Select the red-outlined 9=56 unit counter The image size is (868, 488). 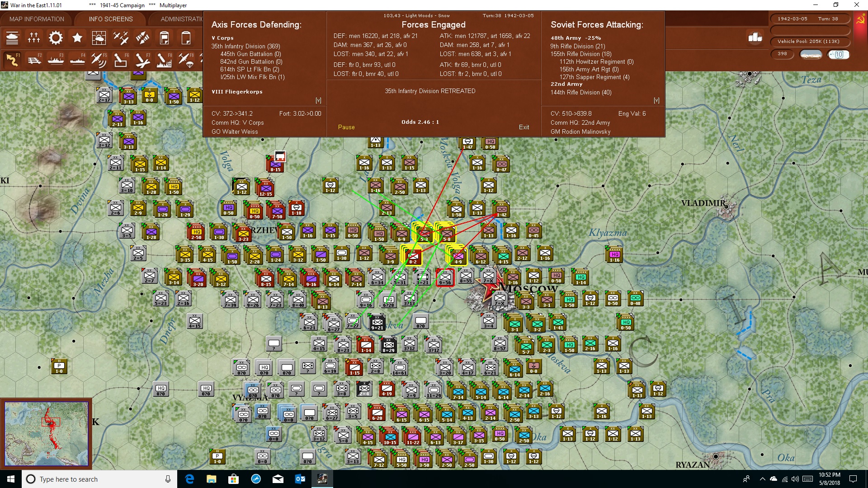445,277
